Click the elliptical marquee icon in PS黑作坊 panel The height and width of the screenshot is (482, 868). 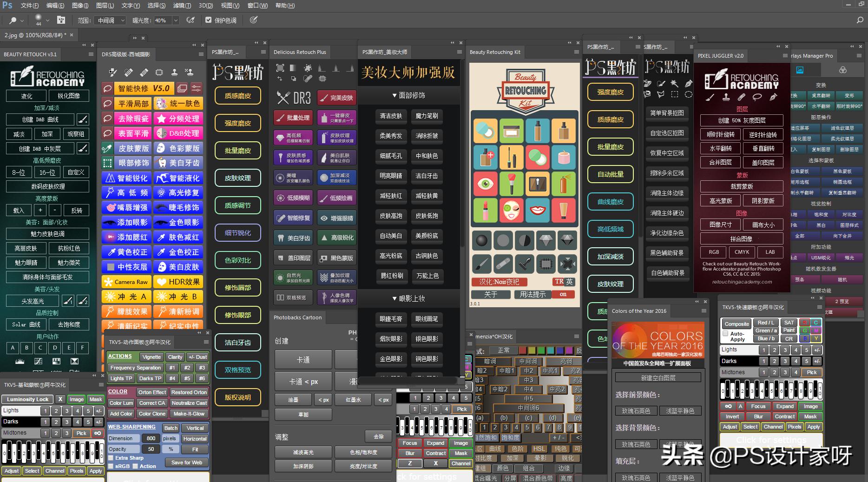pyautogui.click(x=688, y=94)
